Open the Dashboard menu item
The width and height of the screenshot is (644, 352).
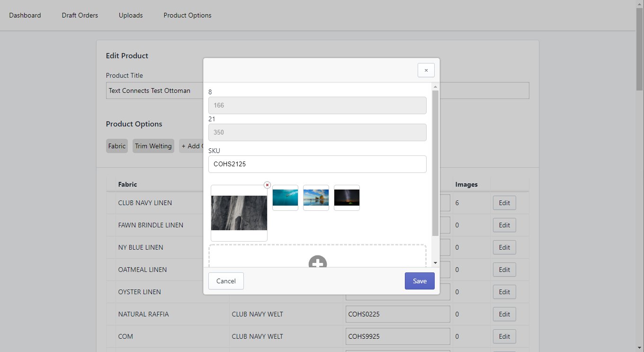tap(25, 15)
